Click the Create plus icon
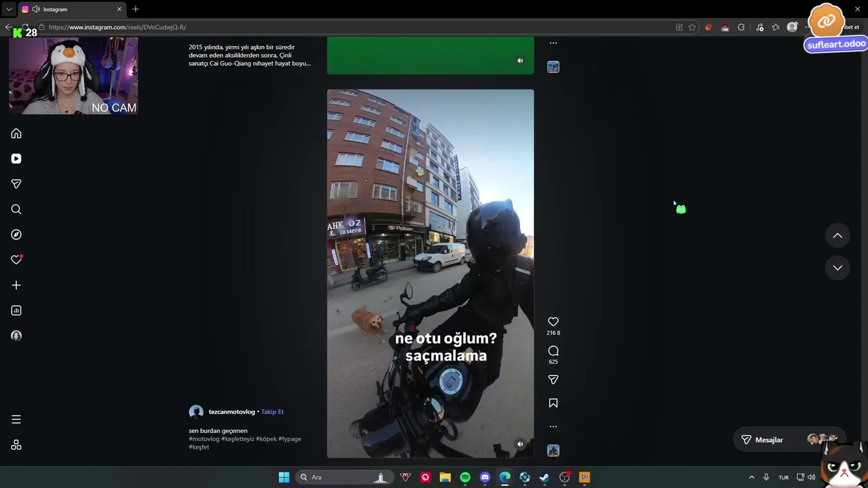Image resolution: width=868 pixels, height=488 pixels. pos(16,285)
